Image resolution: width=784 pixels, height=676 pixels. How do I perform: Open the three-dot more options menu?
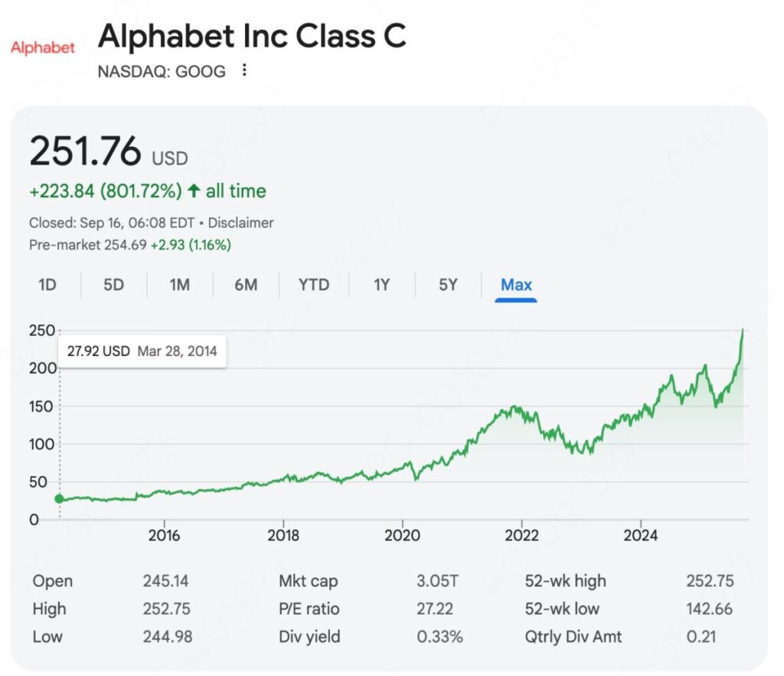[244, 70]
